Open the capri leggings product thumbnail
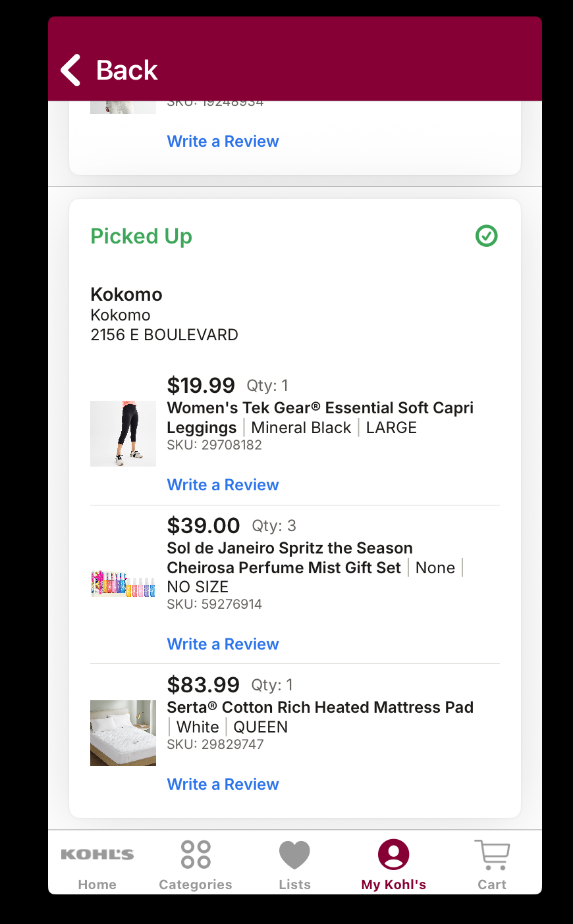The image size is (573, 924). click(x=123, y=434)
